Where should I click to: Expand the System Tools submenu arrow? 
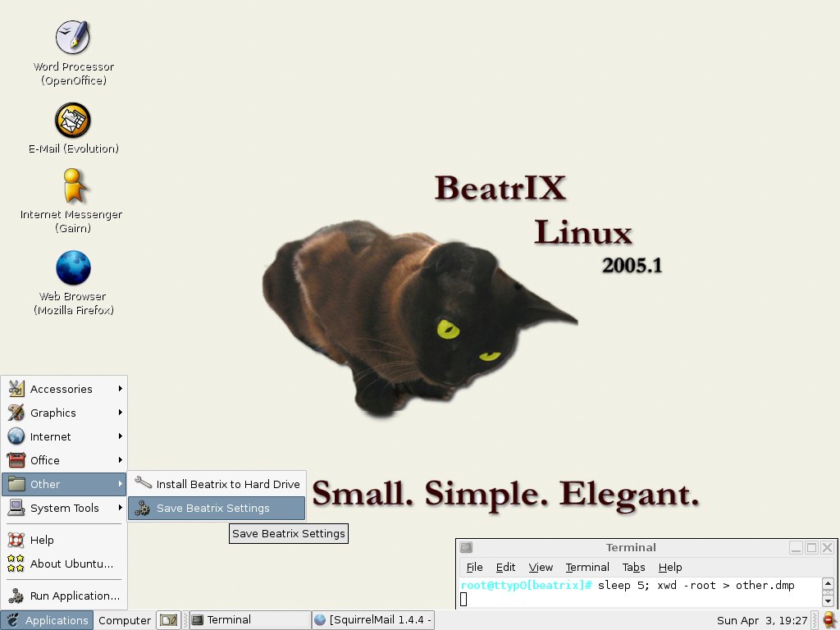(x=120, y=507)
